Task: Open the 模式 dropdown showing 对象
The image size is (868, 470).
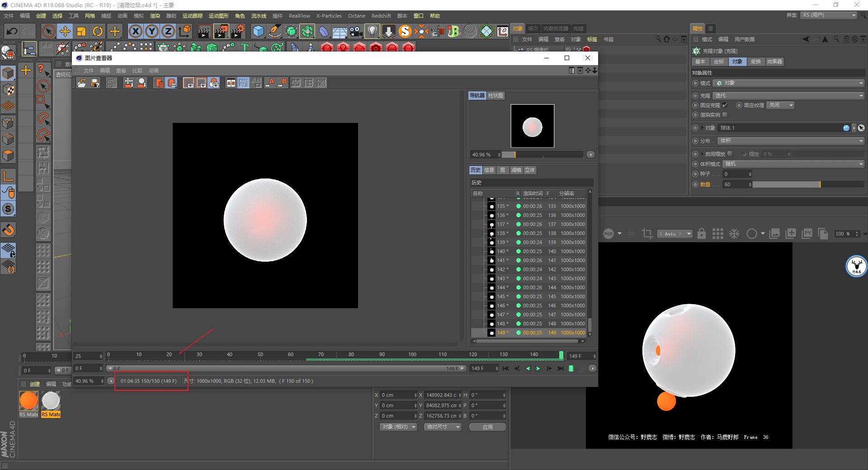Action: click(x=789, y=83)
